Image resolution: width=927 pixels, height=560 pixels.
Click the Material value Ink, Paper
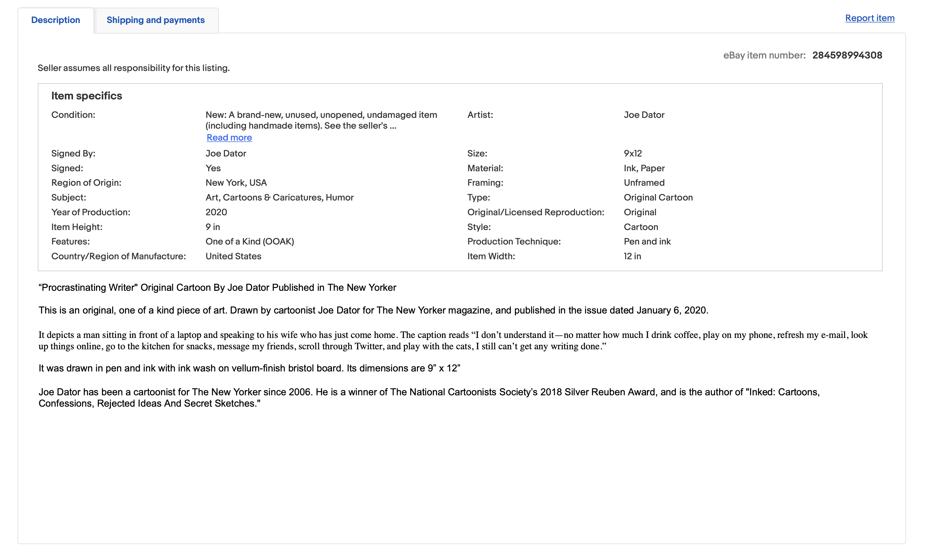(x=644, y=168)
